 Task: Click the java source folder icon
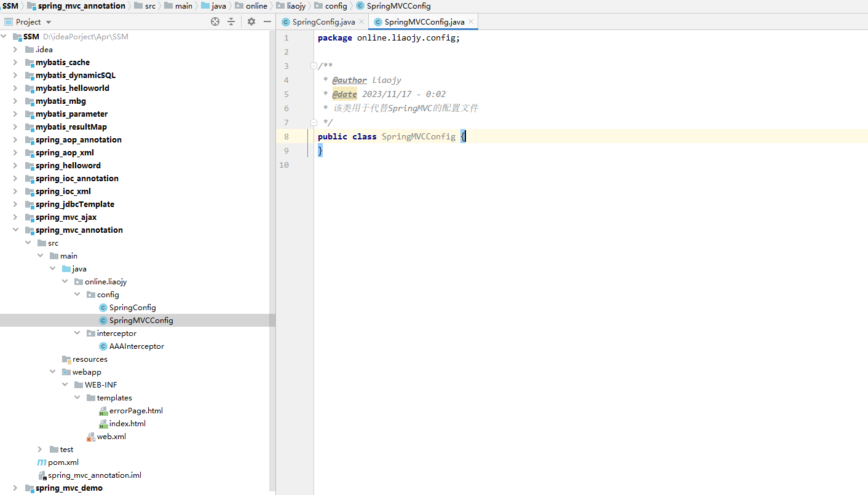(66, 269)
